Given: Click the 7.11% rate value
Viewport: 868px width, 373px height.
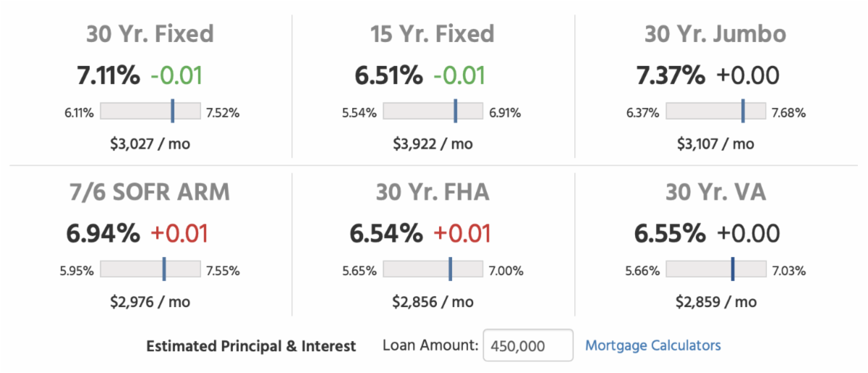Looking at the screenshot, I should (109, 75).
